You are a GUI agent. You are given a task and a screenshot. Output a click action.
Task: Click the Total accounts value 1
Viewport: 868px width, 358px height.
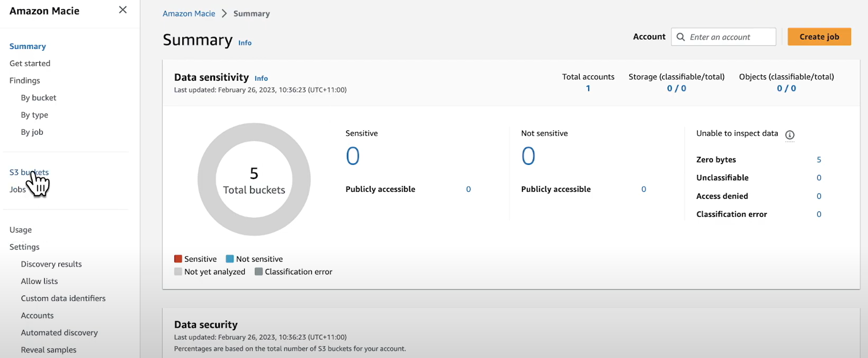click(588, 88)
